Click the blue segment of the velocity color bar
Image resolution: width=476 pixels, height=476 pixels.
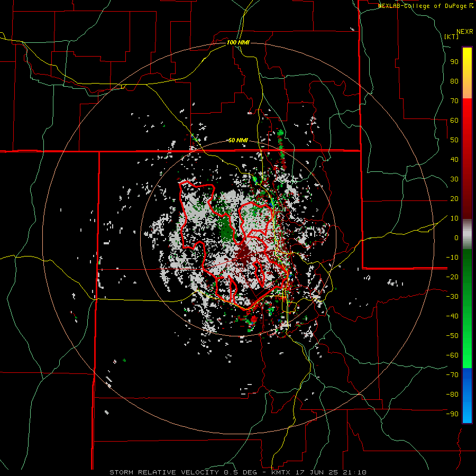(467, 396)
